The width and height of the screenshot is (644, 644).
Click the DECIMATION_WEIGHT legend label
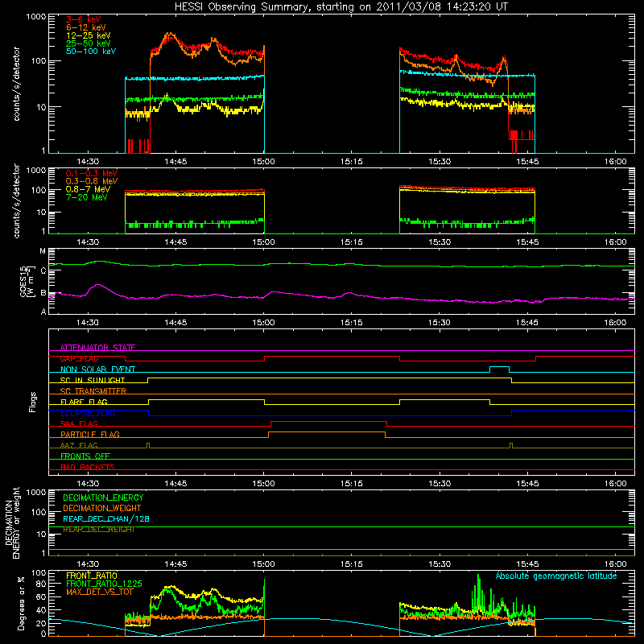(102, 508)
